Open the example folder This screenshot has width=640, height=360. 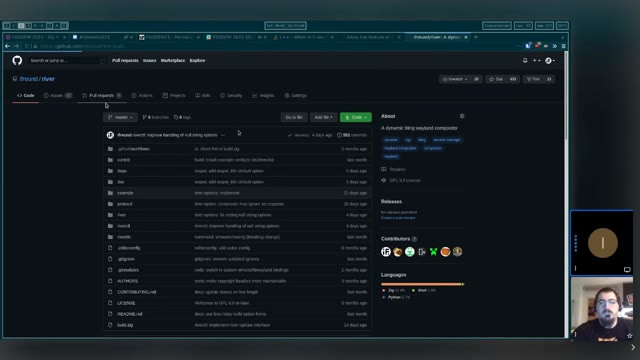coord(125,193)
